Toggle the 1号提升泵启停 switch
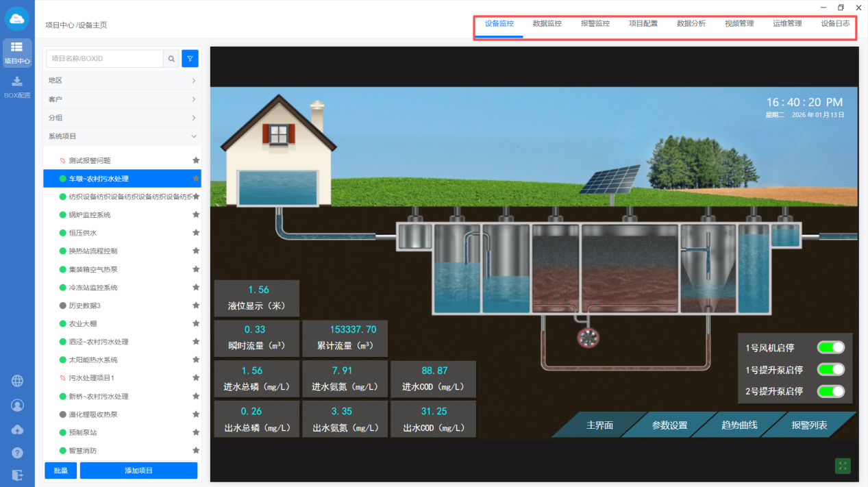868x487 pixels. (x=830, y=369)
